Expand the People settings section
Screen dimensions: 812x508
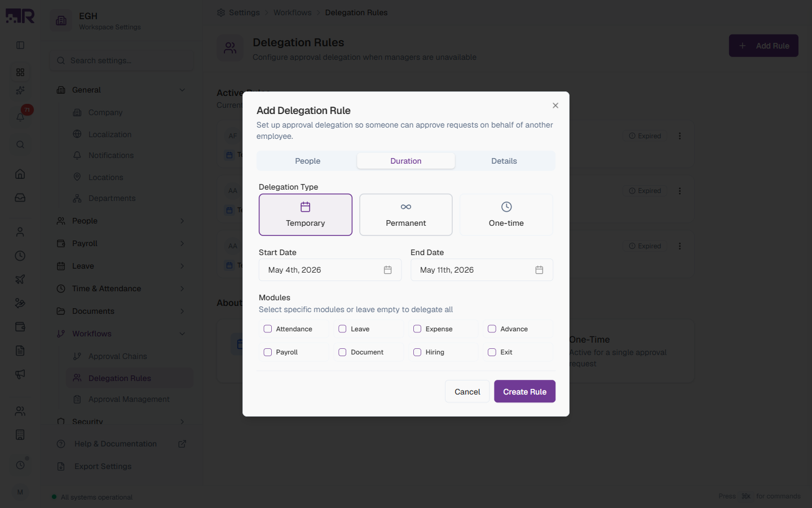[x=122, y=221]
